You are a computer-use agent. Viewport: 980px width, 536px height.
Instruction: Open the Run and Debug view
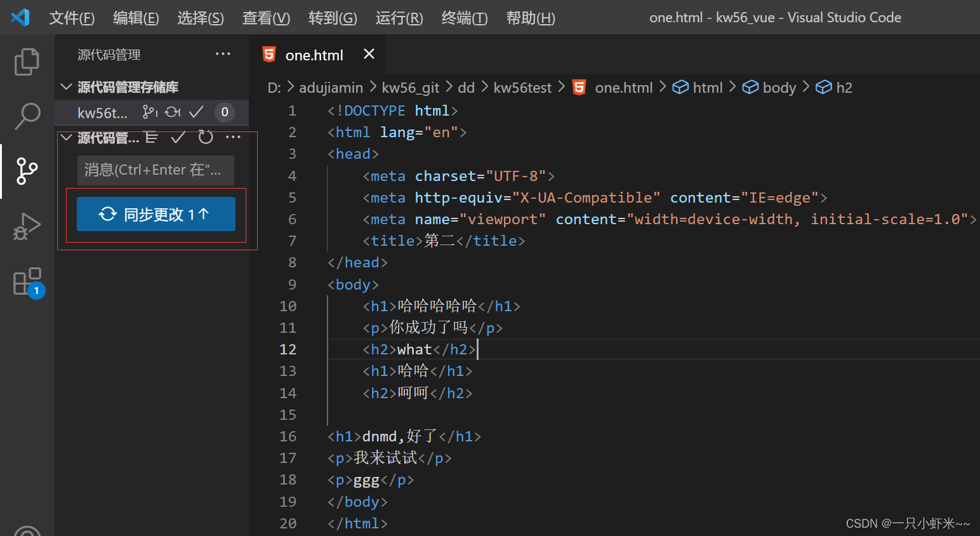(x=27, y=225)
